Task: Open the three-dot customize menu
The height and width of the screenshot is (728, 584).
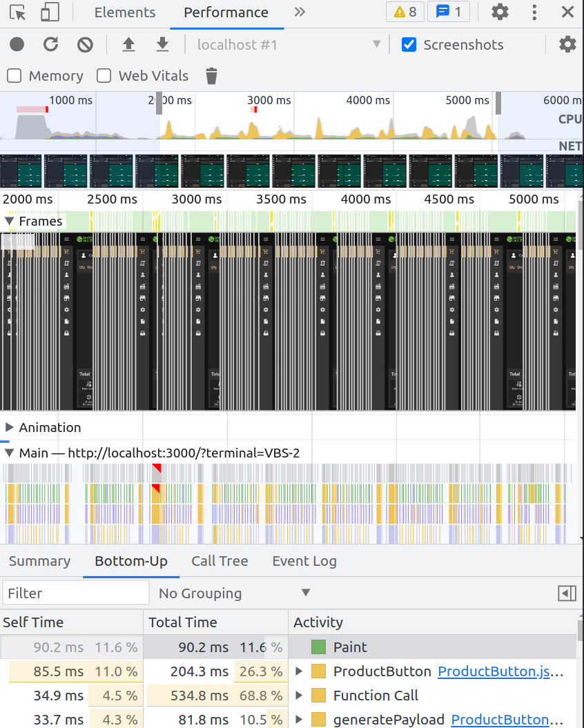Action: pos(534,12)
